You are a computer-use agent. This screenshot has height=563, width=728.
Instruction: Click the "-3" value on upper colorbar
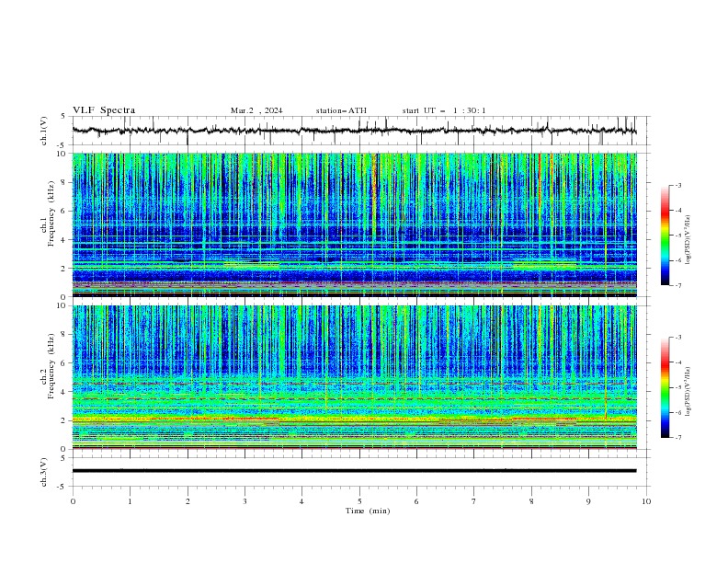coord(678,185)
